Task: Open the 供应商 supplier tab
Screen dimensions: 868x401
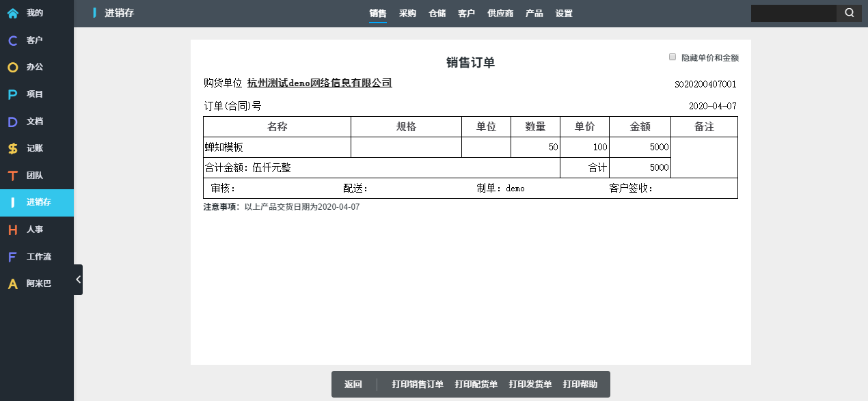Action: pyautogui.click(x=500, y=14)
